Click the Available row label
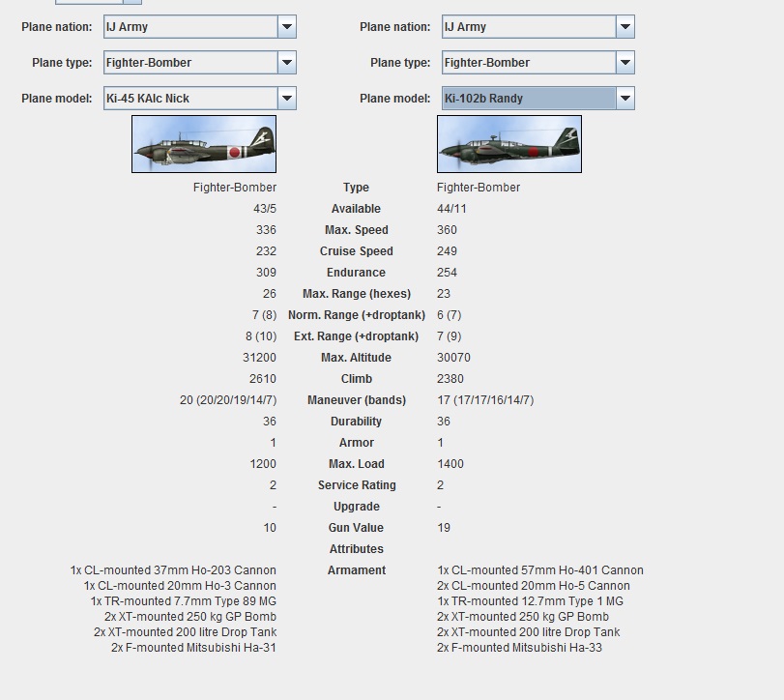The height and width of the screenshot is (700, 784). click(356, 209)
